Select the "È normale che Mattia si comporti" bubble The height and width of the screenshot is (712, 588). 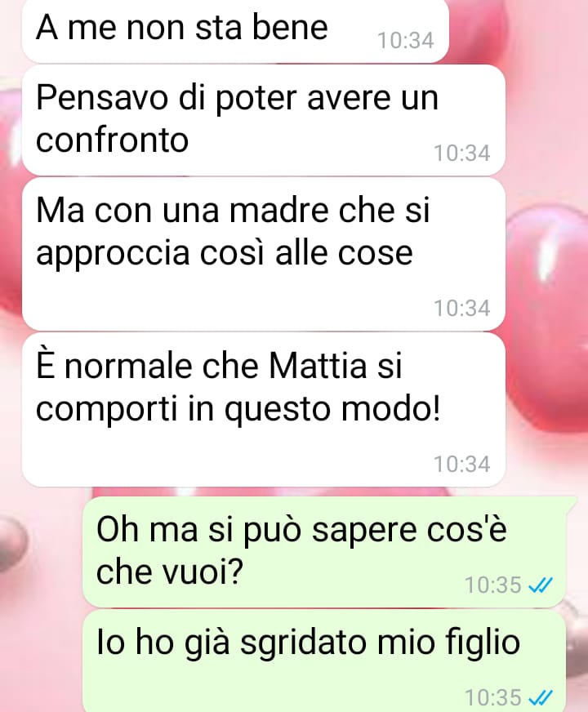pos(263,410)
